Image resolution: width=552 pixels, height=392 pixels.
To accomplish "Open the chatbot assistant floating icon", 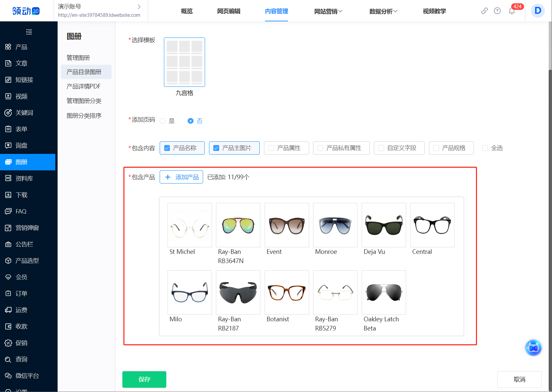I will tap(533, 348).
